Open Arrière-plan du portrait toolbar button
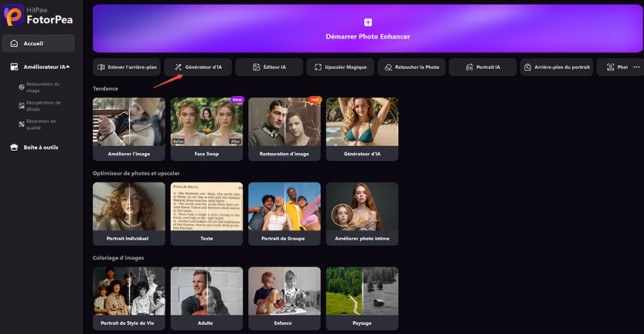644x334 pixels. tap(557, 67)
